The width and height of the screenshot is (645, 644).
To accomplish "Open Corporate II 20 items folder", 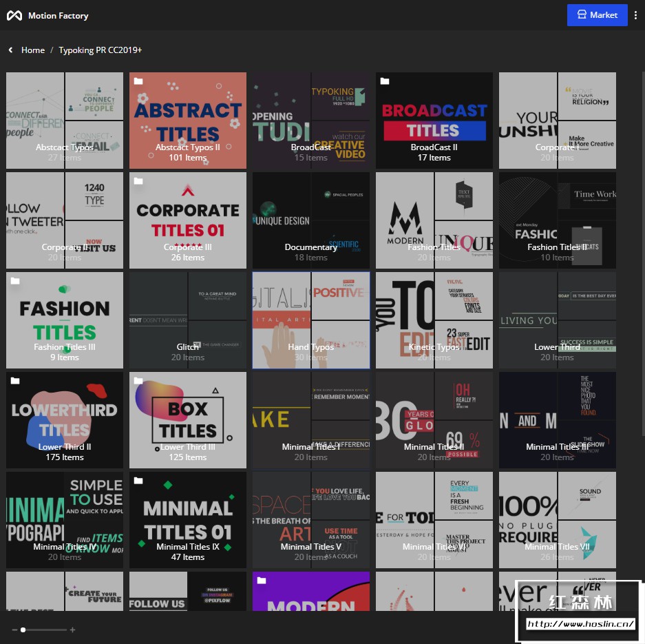I will tap(65, 220).
